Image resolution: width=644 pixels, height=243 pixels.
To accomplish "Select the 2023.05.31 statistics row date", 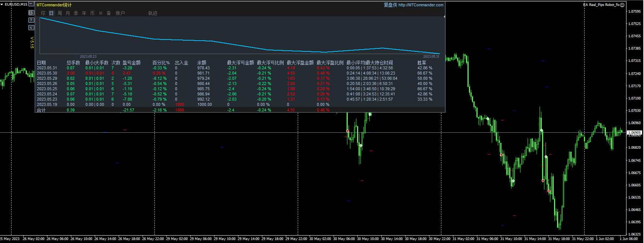I will click(47, 68).
